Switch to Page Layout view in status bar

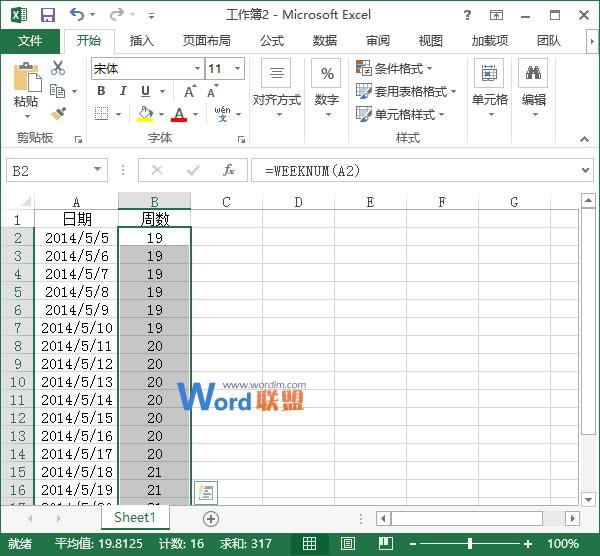coord(347,543)
